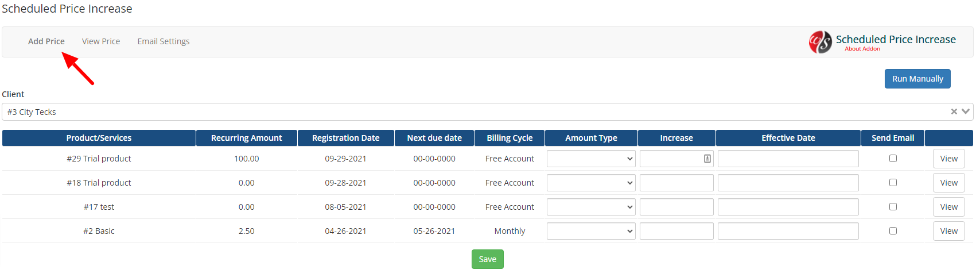
Task: Click the green Save button
Action: pyautogui.click(x=488, y=259)
